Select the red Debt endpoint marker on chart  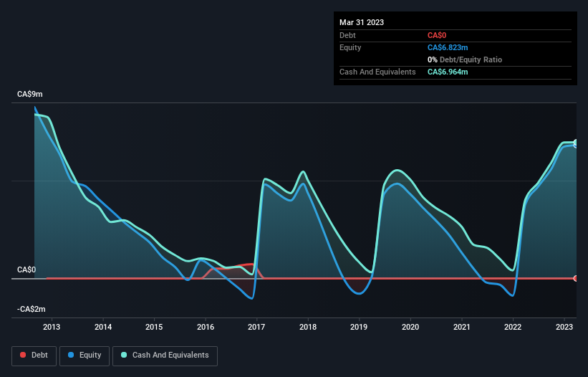click(576, 278)
